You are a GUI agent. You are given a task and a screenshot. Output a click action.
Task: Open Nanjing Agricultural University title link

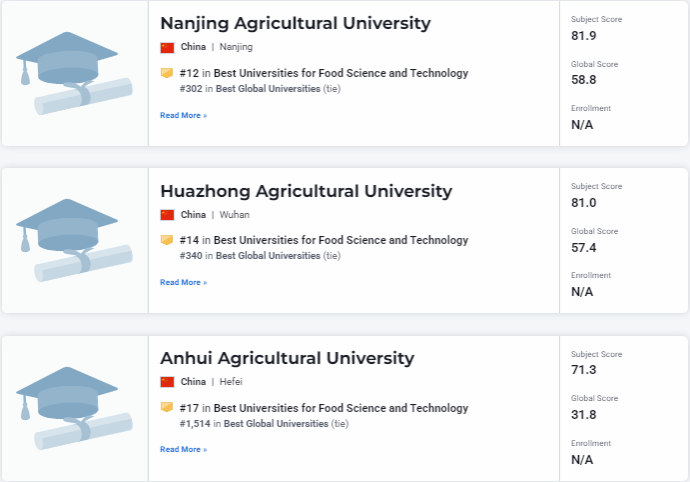click(295, 23)
